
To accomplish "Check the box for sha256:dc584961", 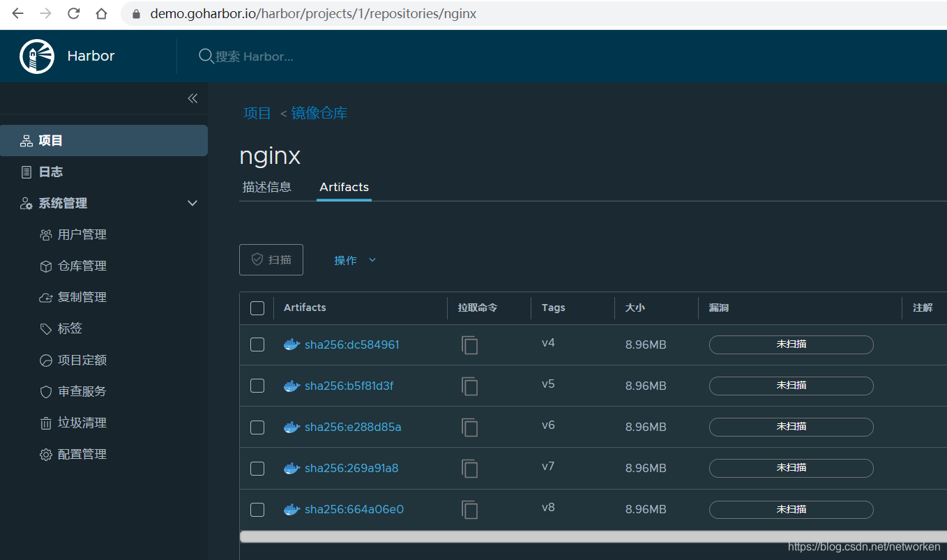I will [x=257, y=345].
